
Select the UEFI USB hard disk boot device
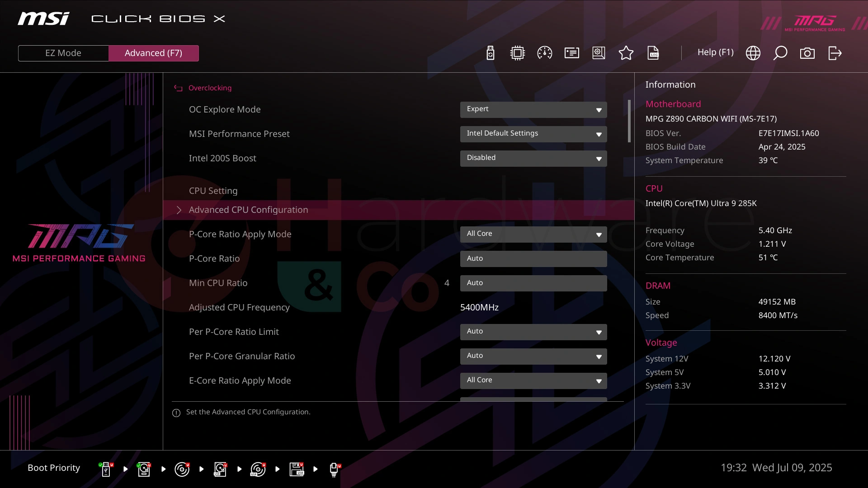pyautogui.click(x=221, y=469)
